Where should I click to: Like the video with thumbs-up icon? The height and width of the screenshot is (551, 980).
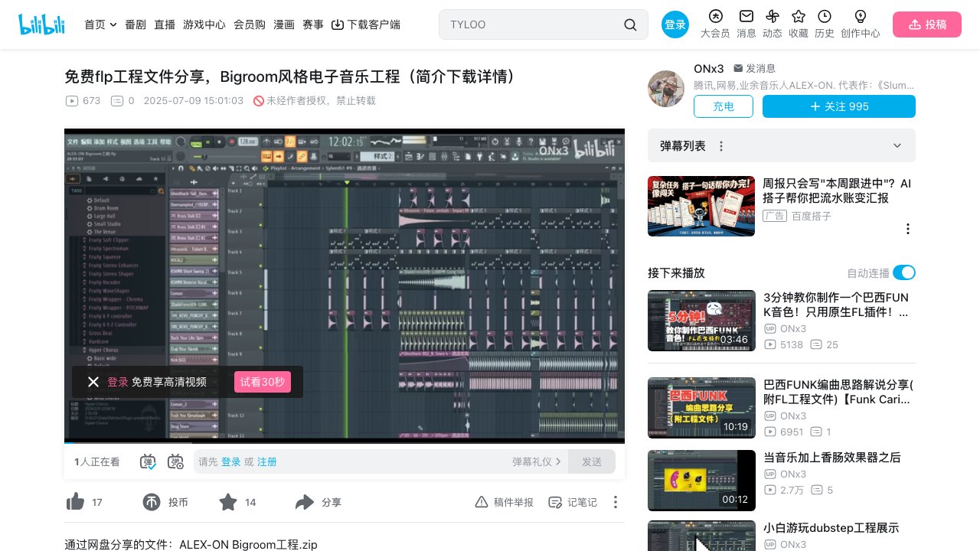(75, 502)
